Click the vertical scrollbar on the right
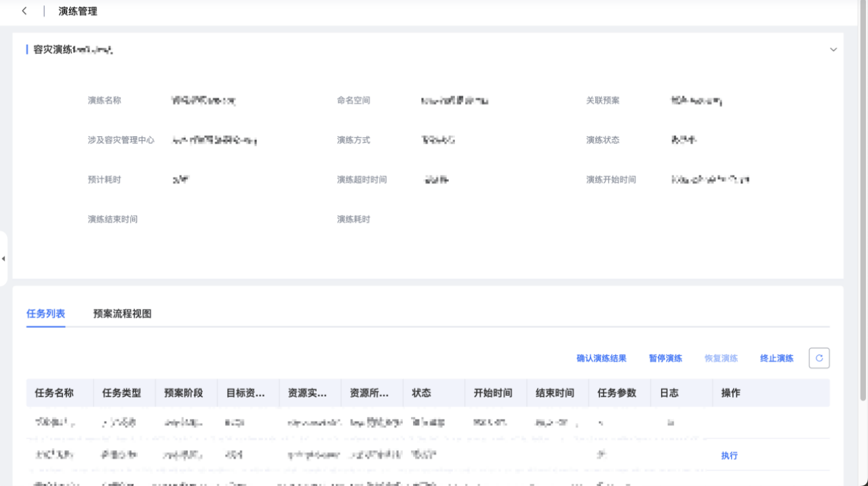 [863, 203]
